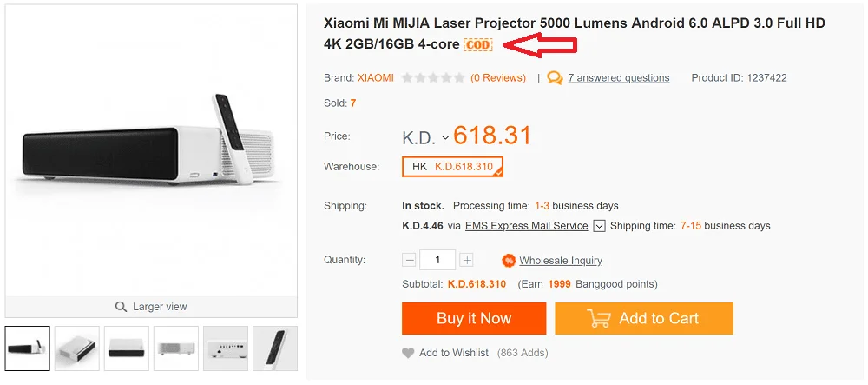Click the star rating icons

[x=433, y=78]
